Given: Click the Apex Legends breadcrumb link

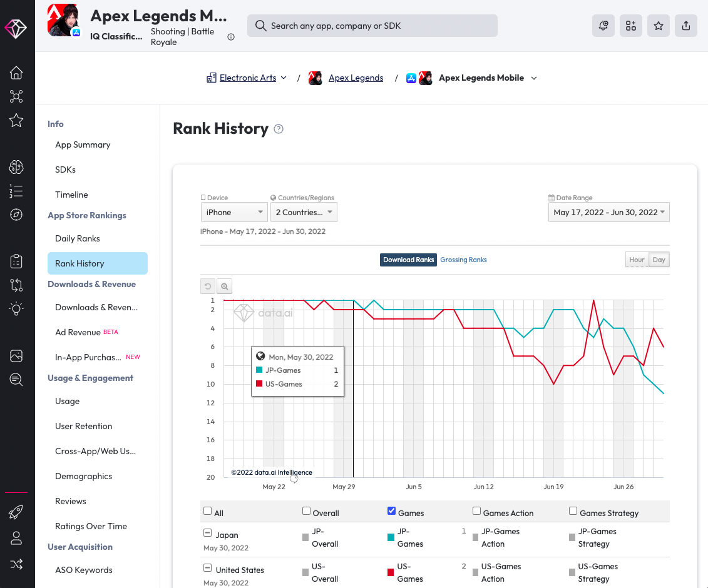Looking at the screenshot, I should point(356,78).
